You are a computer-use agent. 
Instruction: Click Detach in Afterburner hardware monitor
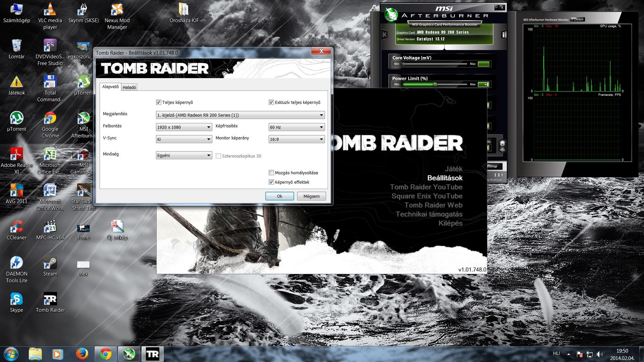pyautogui.click(x=578, y=19)
